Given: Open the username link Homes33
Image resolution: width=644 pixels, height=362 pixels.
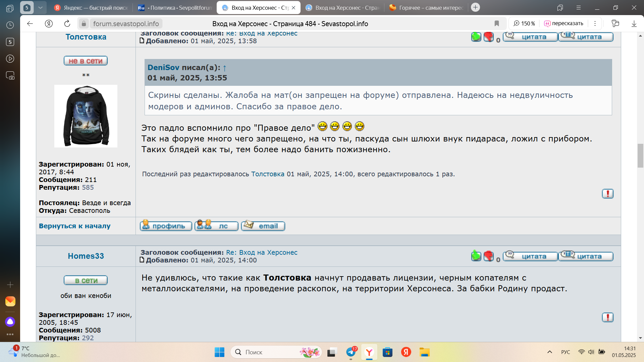Looking at the screenshot, I should click(x=86, y=256).
